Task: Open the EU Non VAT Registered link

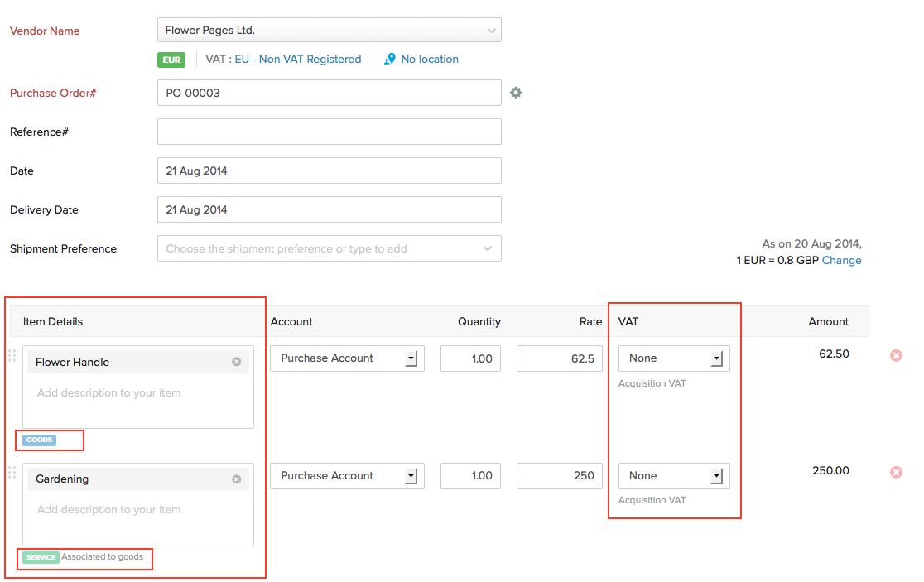Action: pos(301,59)
